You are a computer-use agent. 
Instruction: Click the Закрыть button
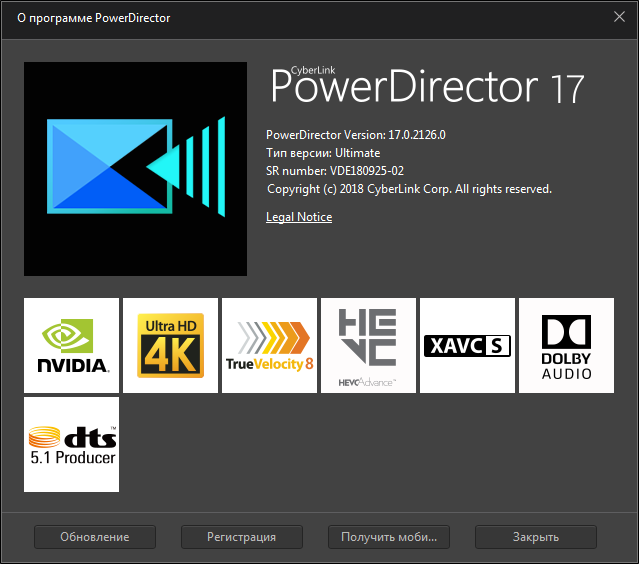[x=536, y=537]
